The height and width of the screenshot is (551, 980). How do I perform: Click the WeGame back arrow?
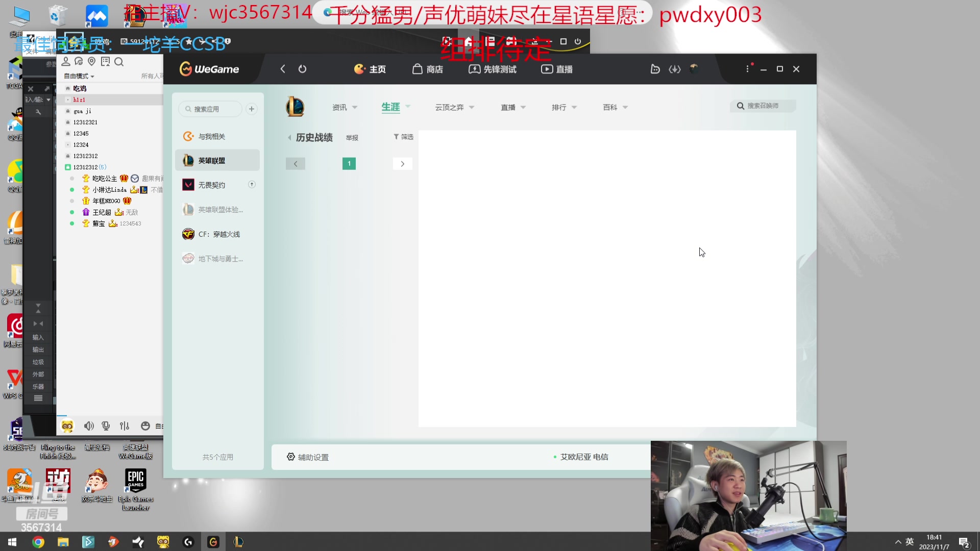[283, 69]
